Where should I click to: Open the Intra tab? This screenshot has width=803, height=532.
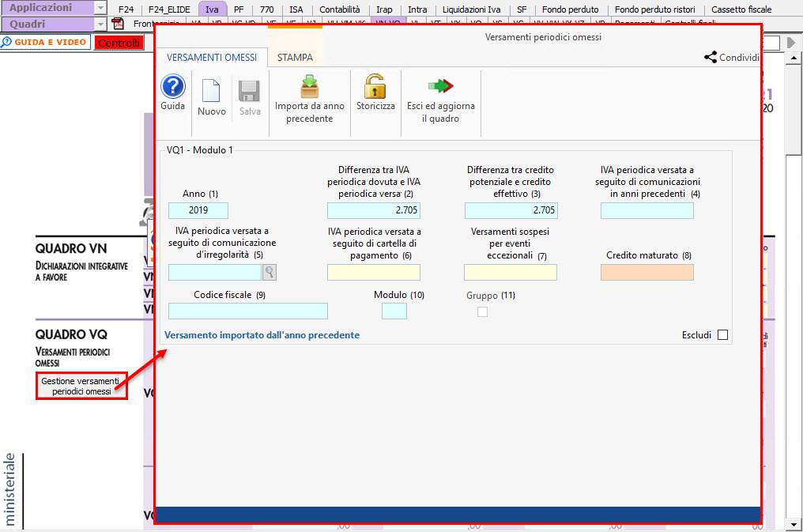click(x=417, y=9)
